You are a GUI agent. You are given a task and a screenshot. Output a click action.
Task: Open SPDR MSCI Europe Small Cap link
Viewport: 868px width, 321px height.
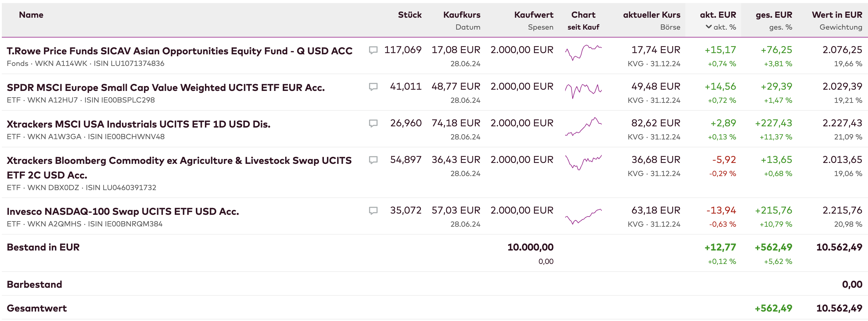[165, 88]
